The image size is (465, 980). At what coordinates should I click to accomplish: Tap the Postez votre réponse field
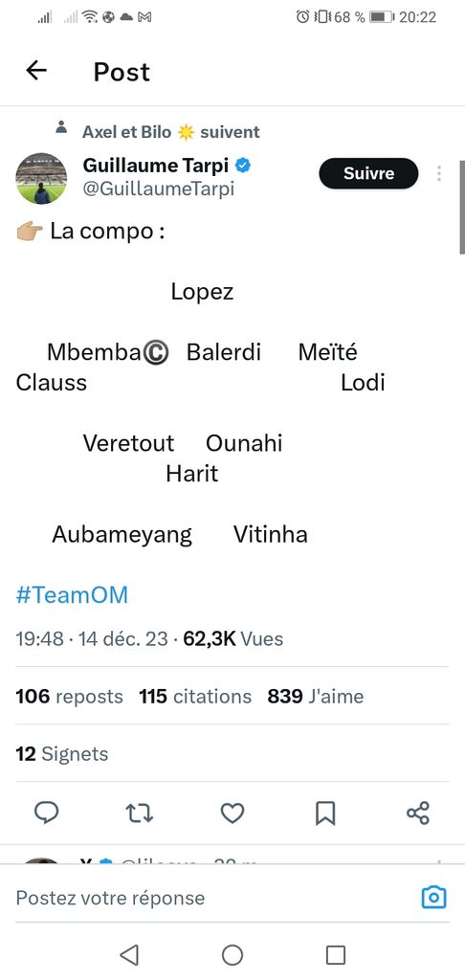pyautogui.click(x=212, y=898)
